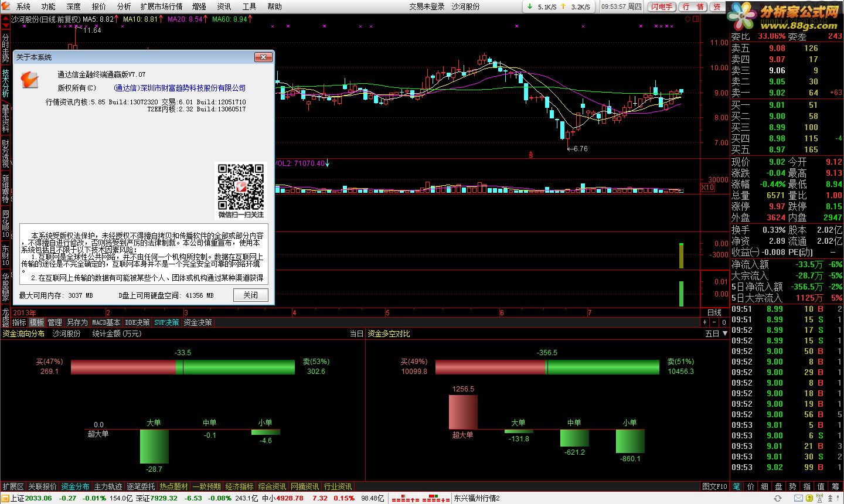This screenshot has height=504, width=844.
Task: Open the 主力轨迹 bottom tab
Action: click(x=108, y=486)
